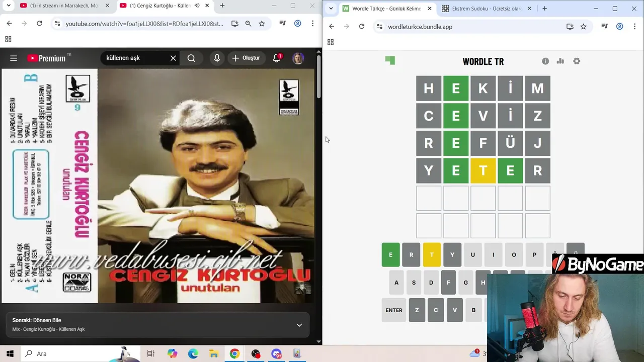
Task: Go back in Wordle browser window
Action: 331,27
